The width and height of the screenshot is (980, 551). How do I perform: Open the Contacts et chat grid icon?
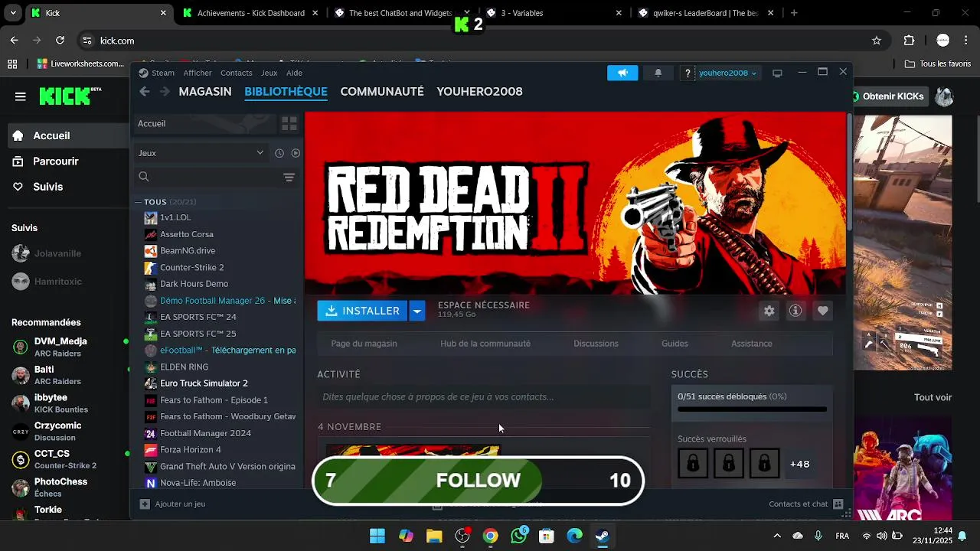click(x=838, y=504)
